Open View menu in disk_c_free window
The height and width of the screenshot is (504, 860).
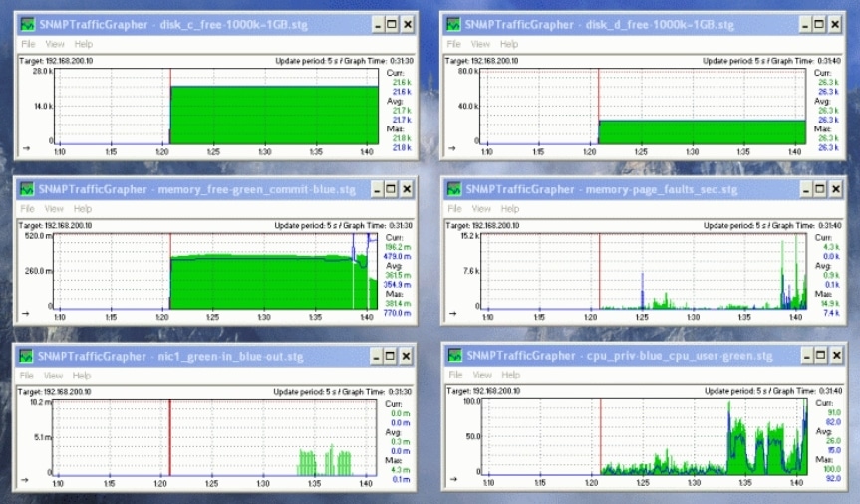pyautogui.click(x=55, y=44)
